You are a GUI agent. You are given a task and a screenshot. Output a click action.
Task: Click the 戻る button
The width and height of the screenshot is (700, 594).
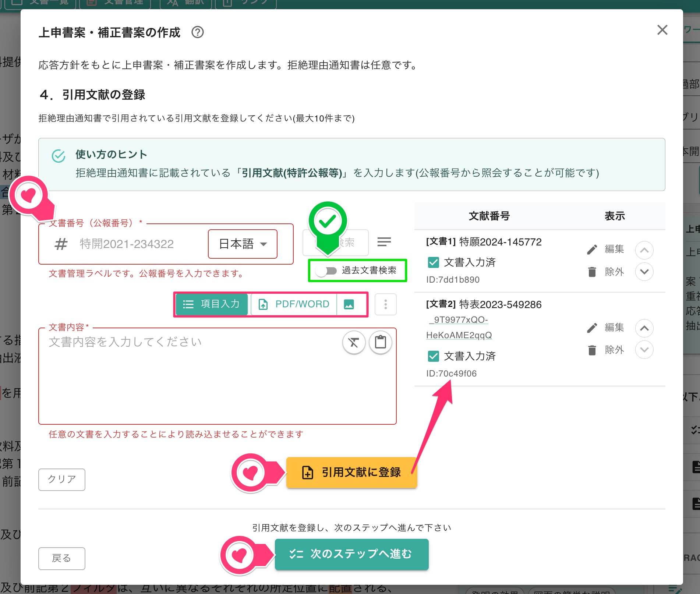pyautogui.click(x=62, y=558)
